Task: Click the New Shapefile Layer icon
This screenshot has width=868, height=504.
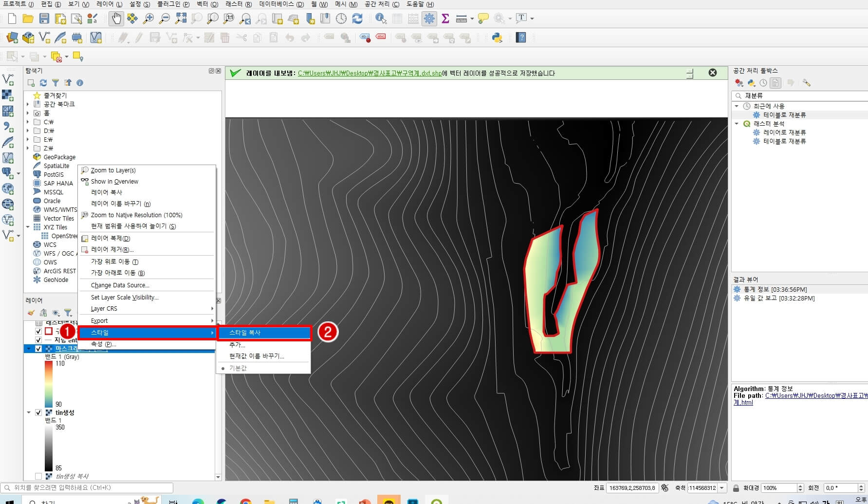Action: click(x=44, y=37)
